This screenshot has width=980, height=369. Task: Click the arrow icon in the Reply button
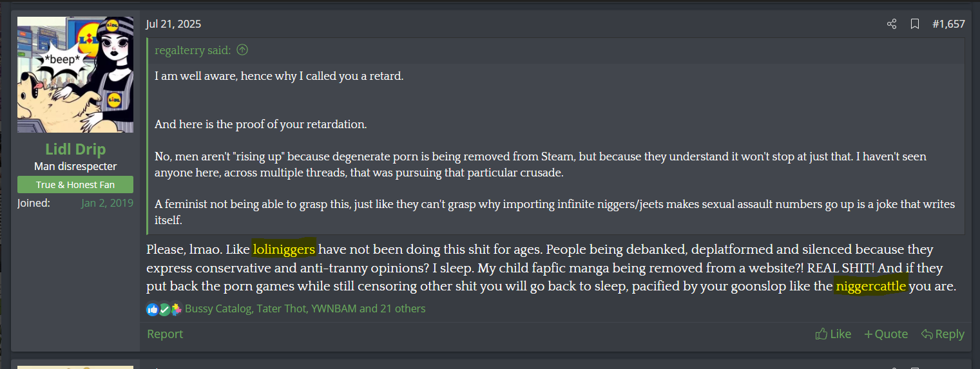pos(927,334)
